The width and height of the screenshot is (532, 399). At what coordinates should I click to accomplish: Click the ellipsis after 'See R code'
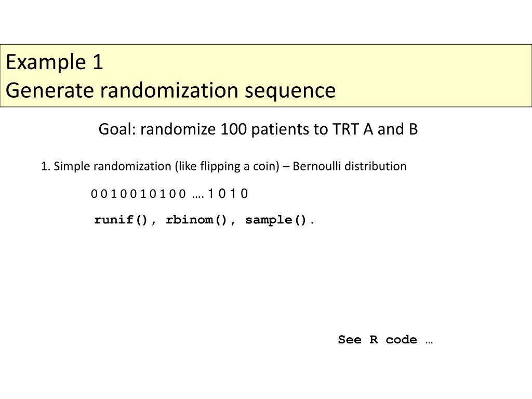(429, 342)
